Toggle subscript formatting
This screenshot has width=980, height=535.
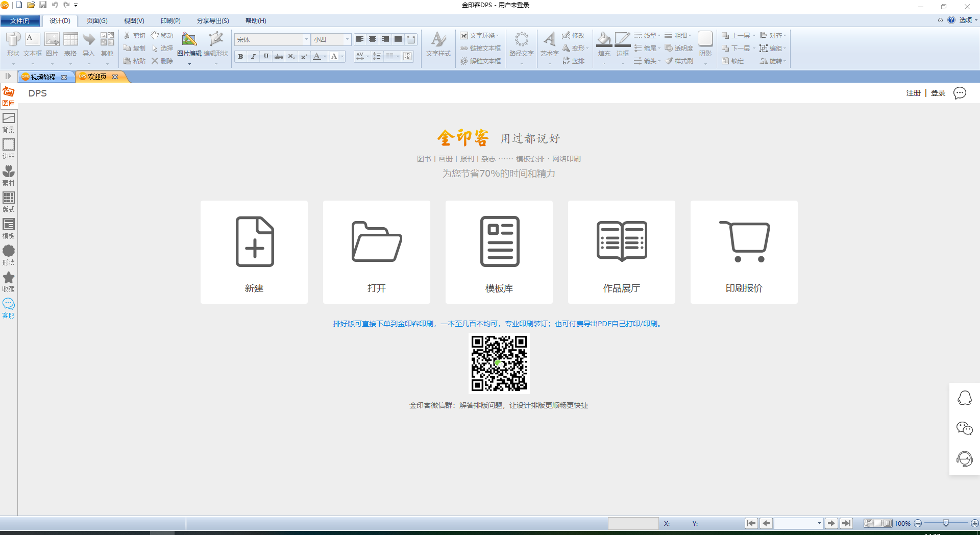click(291, 57)
